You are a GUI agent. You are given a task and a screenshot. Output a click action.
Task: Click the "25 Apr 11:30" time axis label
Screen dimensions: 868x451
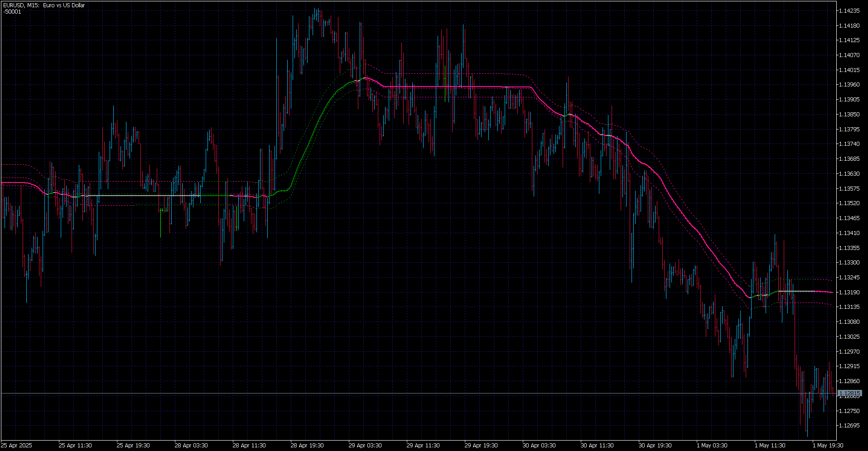pos(75,446)
